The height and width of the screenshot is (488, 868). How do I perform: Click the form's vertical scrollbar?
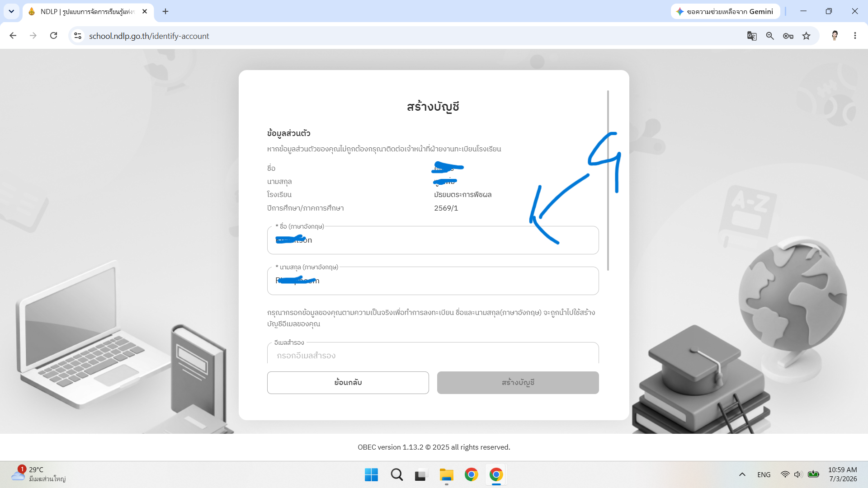tap(608, 181)
